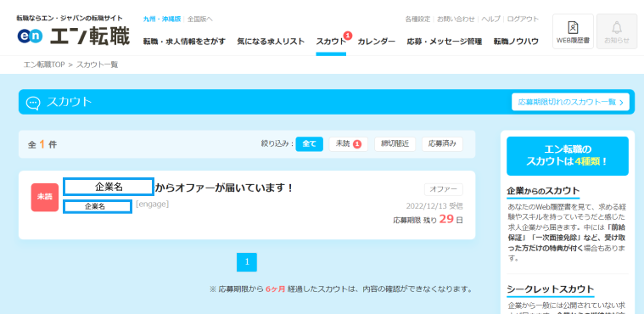Go to エン転職TOP breadcrumb
Image resolution: width=644 pixels, height=314 pixels.
coord(44,64)
